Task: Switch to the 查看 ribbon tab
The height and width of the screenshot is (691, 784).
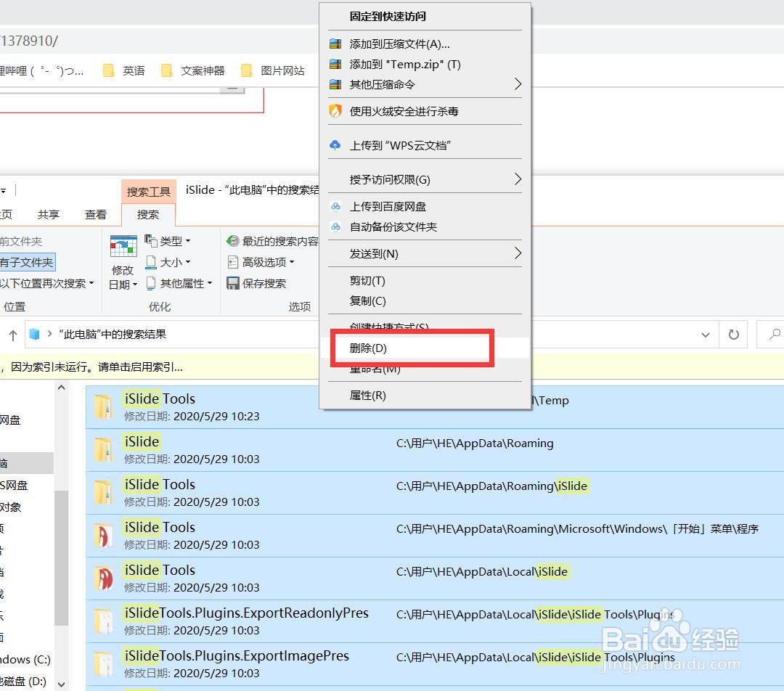Action: coord(96,215)
